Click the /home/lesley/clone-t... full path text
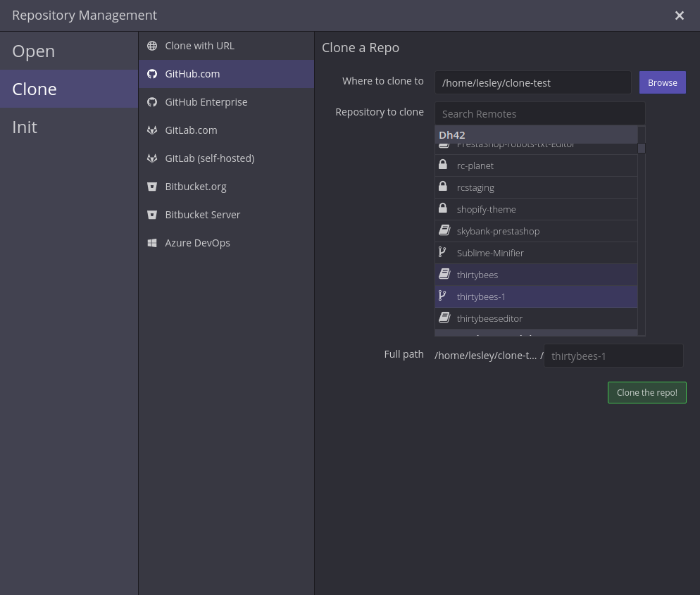700x595 pixels. coord(486,356)
